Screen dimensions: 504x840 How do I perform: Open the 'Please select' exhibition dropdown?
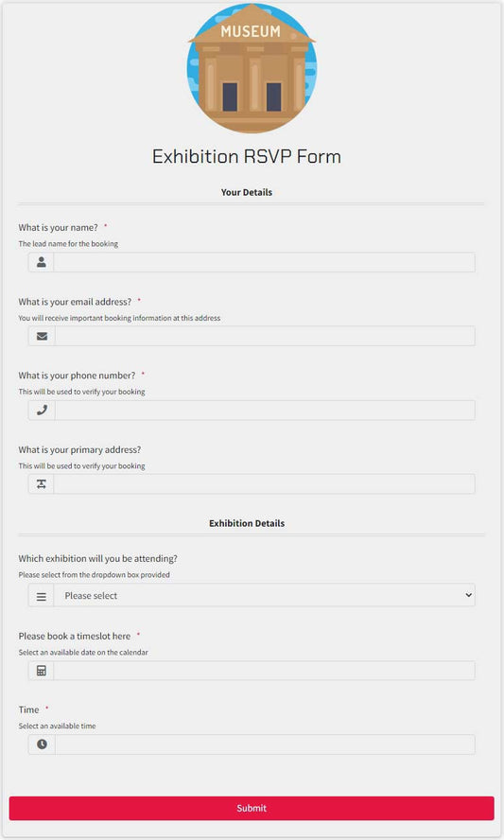click(x=265, y=595)
